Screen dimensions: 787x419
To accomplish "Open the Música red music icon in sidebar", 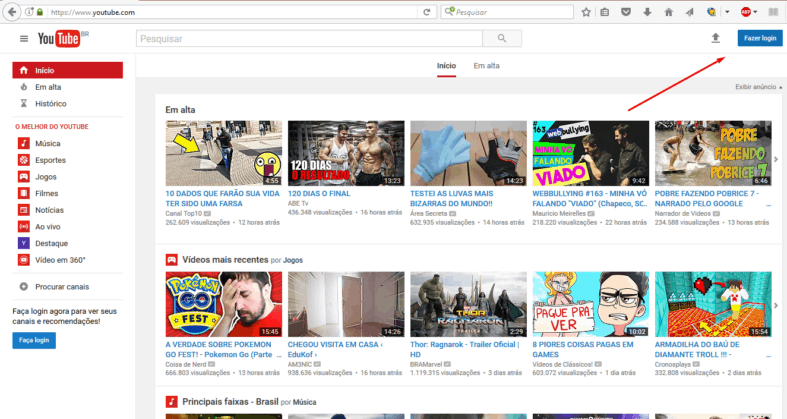I will 24,144.
